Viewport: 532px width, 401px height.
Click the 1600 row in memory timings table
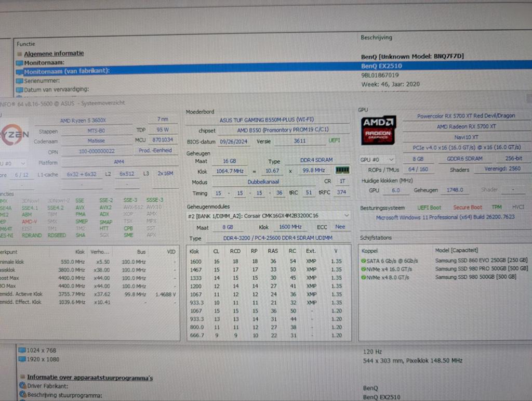(x=269, y=262)
